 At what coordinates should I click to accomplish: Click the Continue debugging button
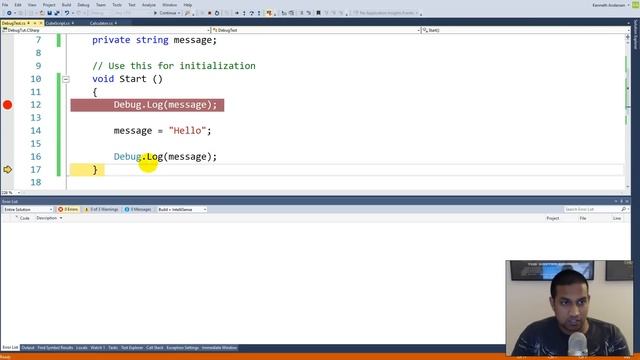167,13
